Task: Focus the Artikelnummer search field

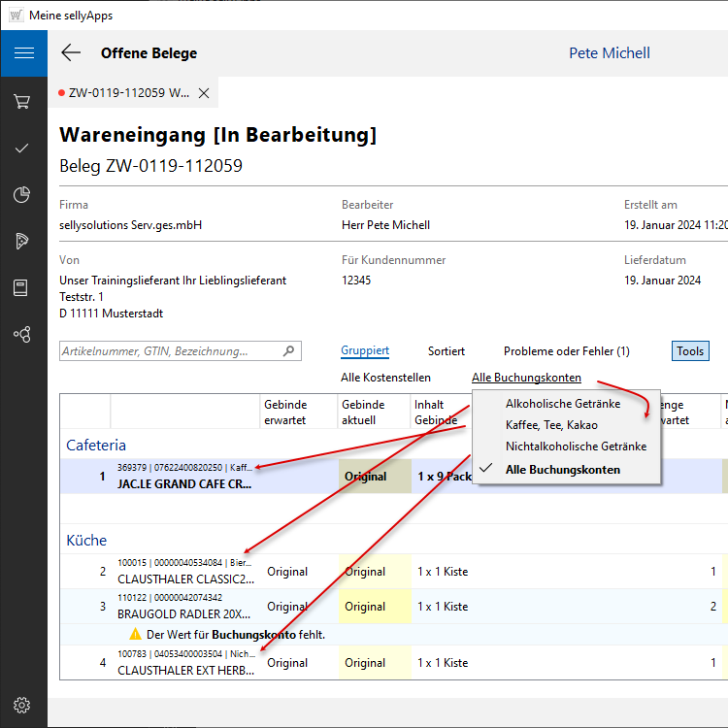Action: pyautogui.click(x=170, y=351)
